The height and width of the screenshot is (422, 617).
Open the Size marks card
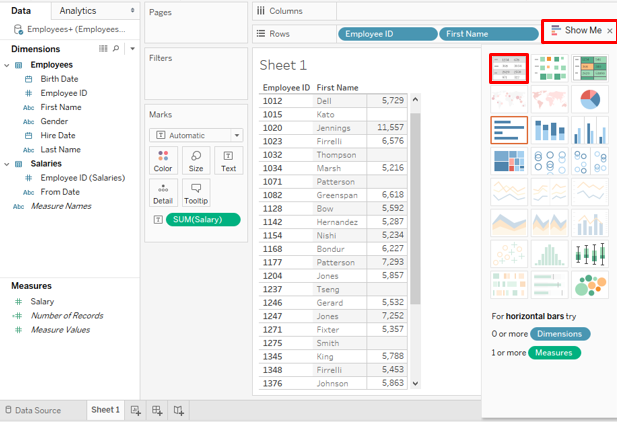tap(196, 161)
